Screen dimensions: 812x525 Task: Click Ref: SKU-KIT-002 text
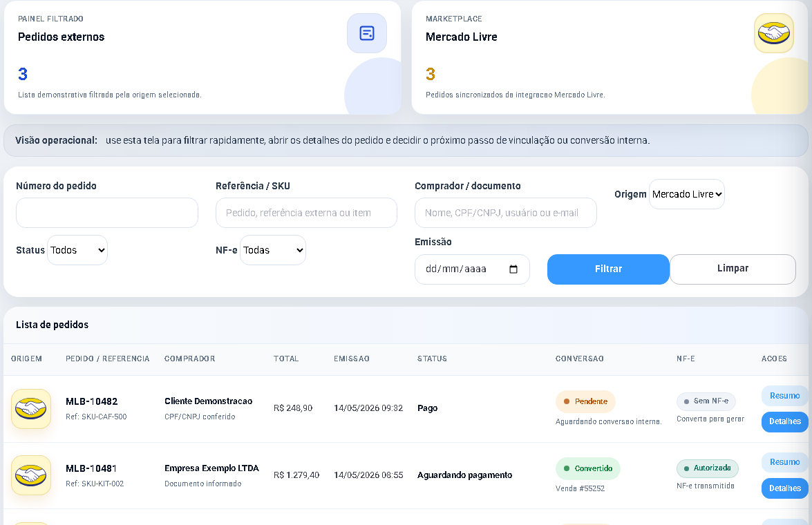95,484
